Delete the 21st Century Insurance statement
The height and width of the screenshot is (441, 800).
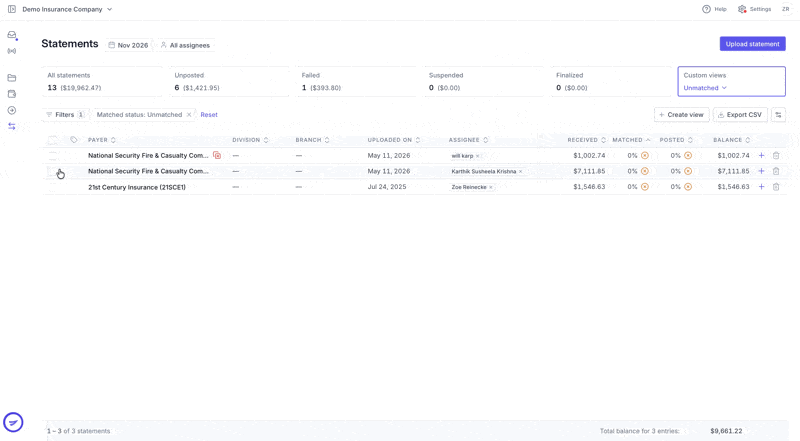click(776, 187)
